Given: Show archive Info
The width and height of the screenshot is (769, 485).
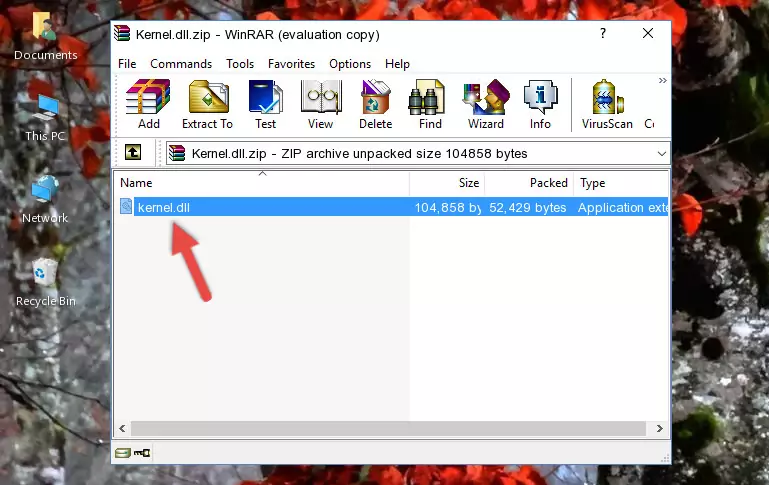Looking at the screenshot, I should (540, 104).
